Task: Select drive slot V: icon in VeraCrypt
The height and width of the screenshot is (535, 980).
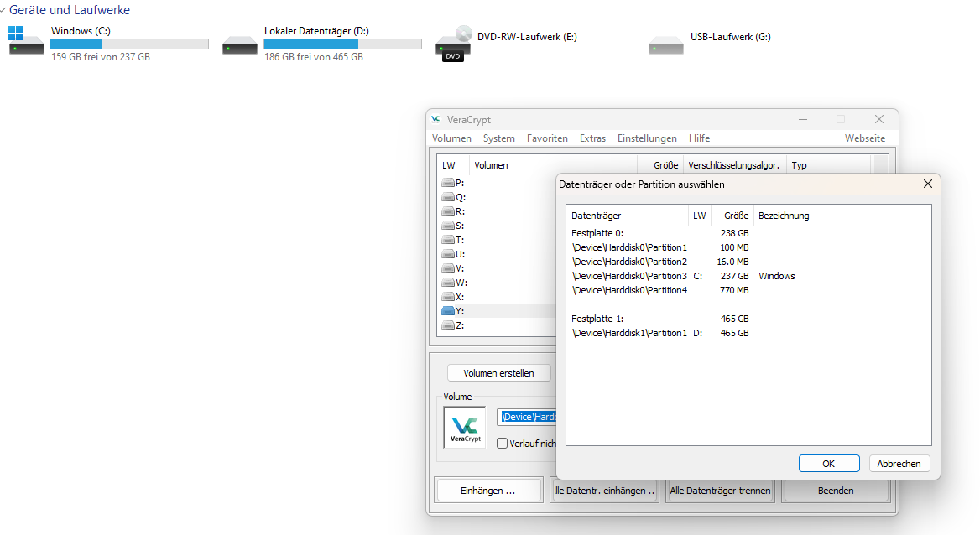Action: tap(447, 268)
